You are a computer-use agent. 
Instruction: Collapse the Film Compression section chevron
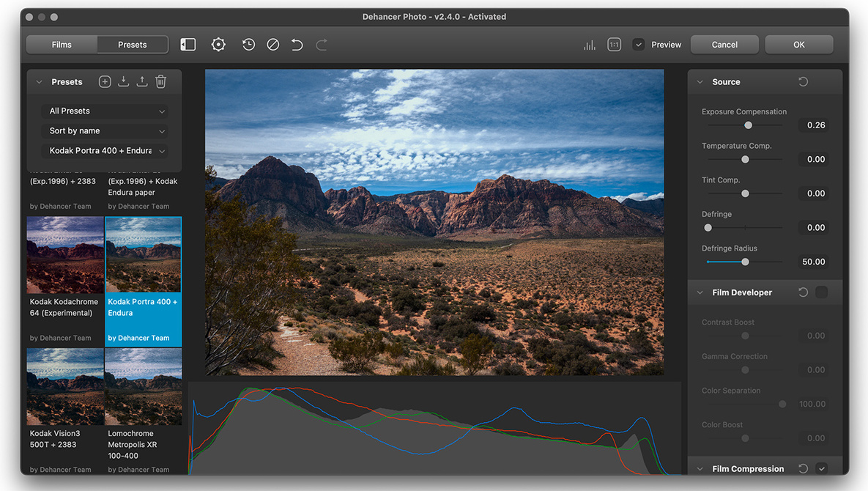(700, 469)
